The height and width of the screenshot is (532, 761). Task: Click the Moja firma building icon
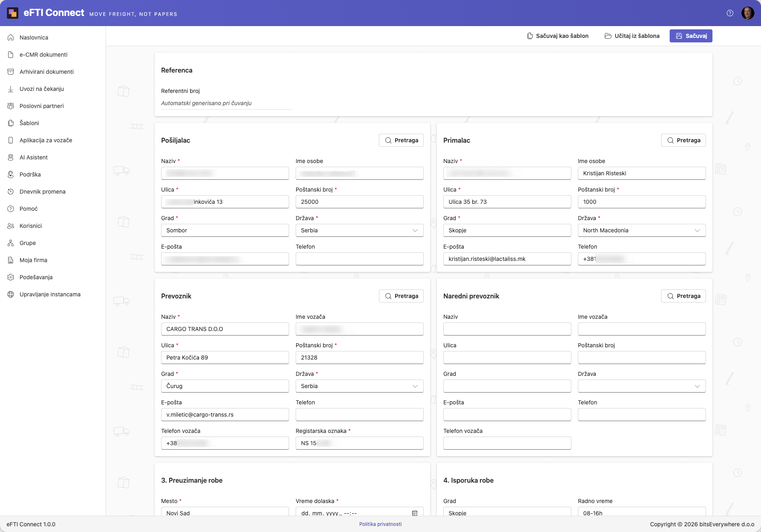(x=11, y=260)
